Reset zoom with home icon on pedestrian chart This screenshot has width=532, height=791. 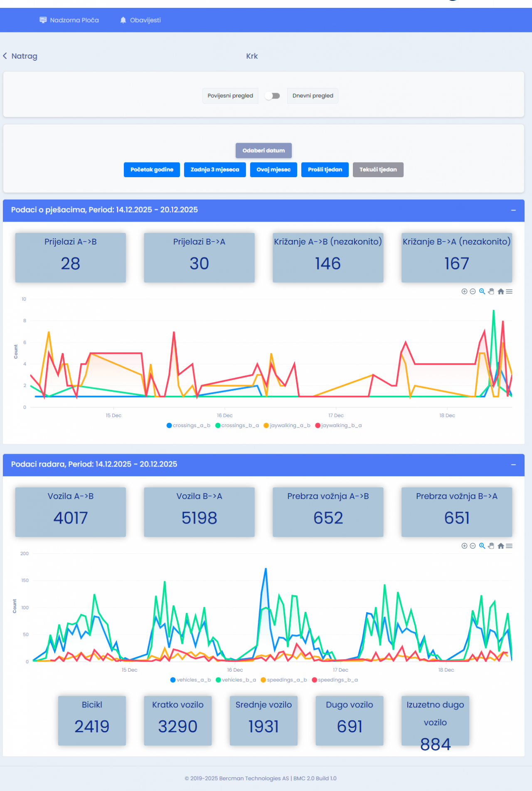500,292
